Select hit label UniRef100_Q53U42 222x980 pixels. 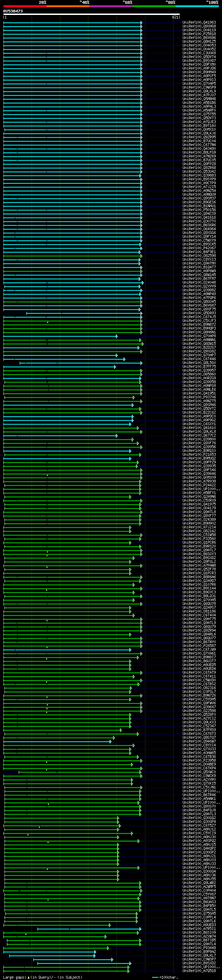click(x=199, y=172)
